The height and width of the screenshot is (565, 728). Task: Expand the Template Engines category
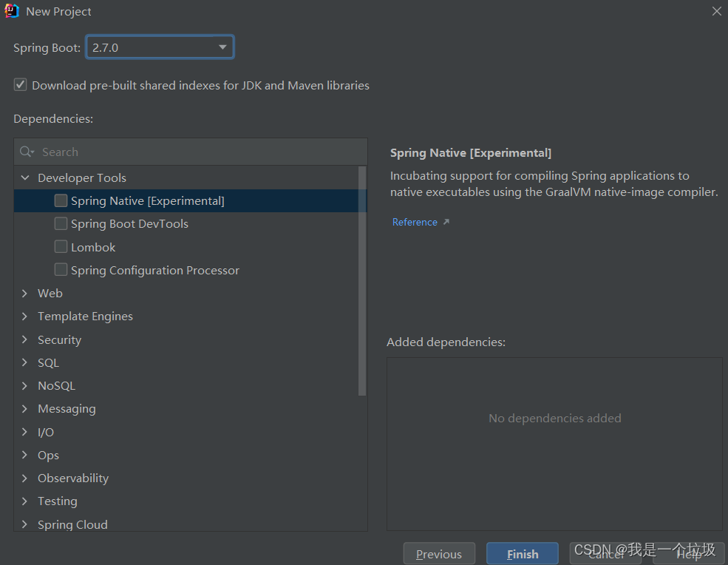(x=25, y=316)
